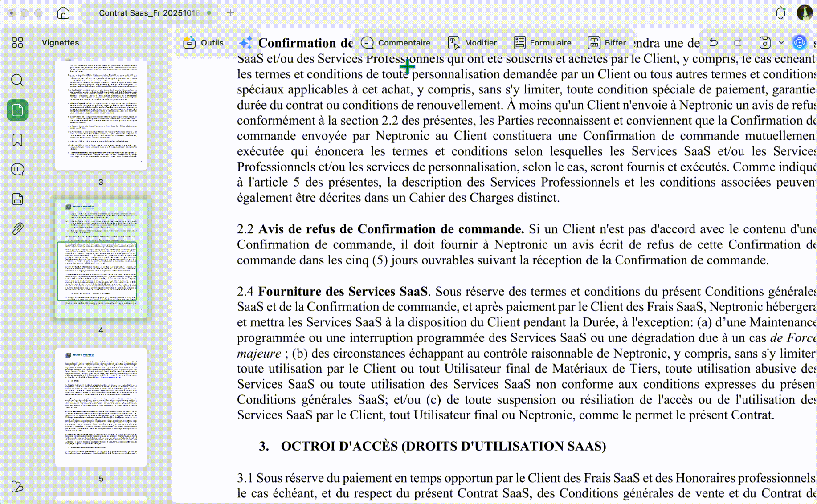Click text 'Cahier des Charges distinct'
Viewport: 817px width, 504px height.
[483, 198]
